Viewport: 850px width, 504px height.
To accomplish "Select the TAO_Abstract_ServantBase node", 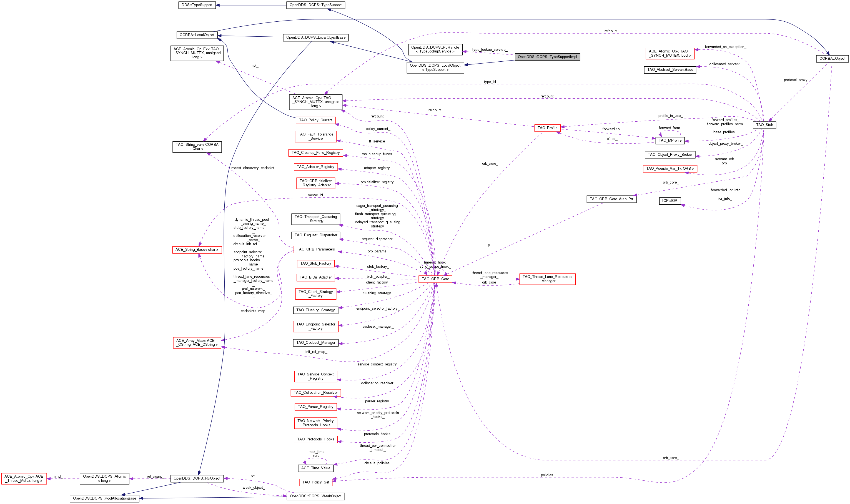I will tap(670, 70).
